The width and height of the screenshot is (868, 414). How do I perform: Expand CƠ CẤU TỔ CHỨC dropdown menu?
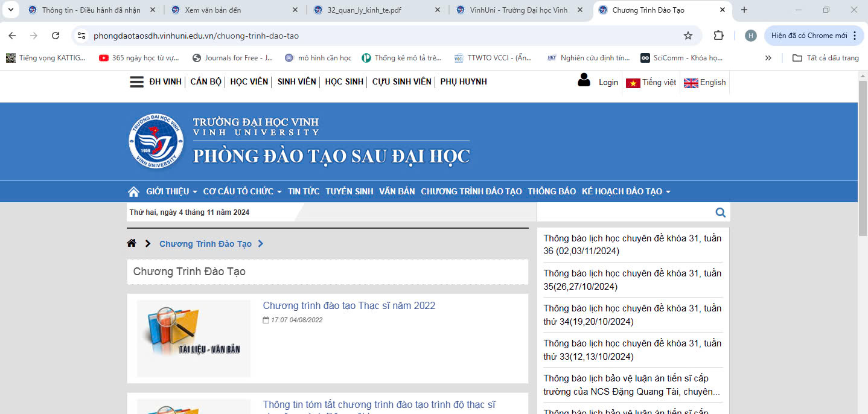click(x=242, y=191)
